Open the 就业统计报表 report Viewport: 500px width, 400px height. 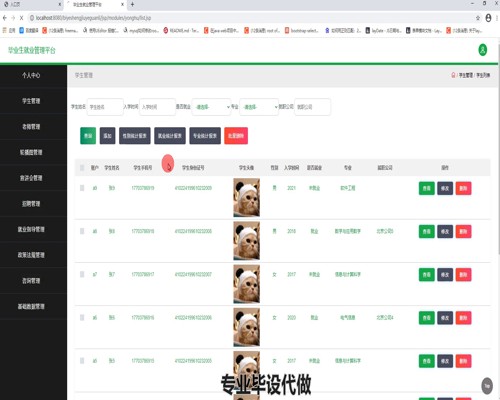(170, 136)
